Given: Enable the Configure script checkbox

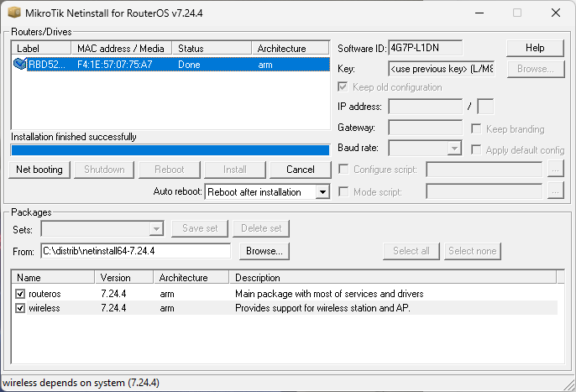Looking at the screenshot, I should click(x=343, y=170).
